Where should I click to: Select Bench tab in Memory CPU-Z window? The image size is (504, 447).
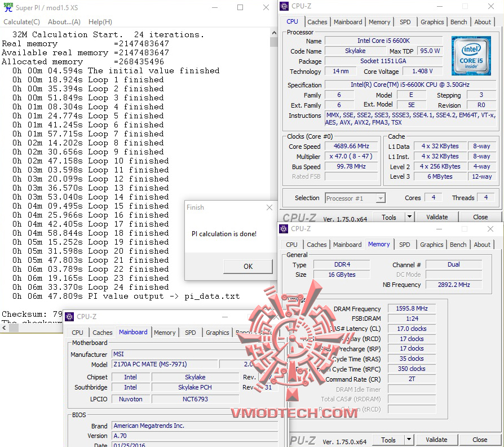[x=458, y=245]
